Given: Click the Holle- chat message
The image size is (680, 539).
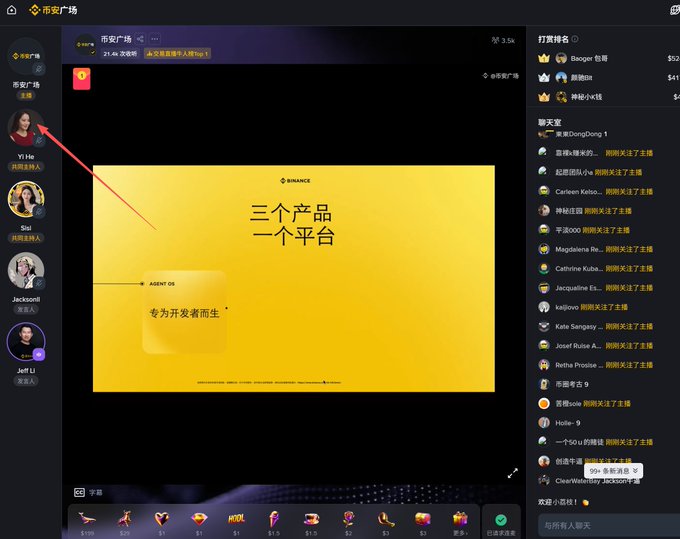Looking at the screenshot, I should pos(559,423).
